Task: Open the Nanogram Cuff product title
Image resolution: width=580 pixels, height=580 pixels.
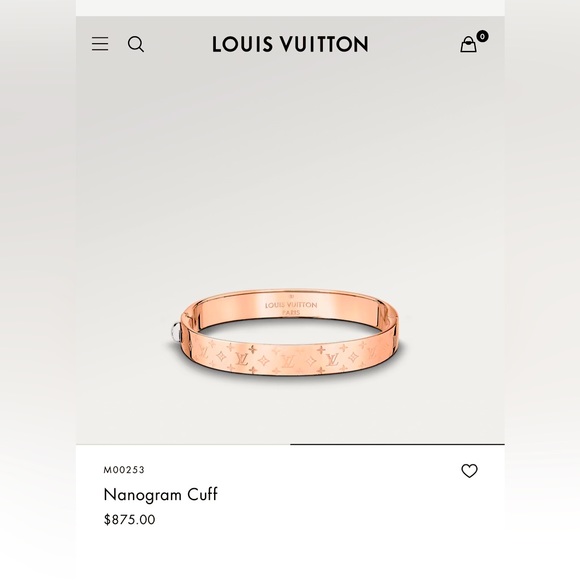Action: pyautogui.click(x=161, y=495)
